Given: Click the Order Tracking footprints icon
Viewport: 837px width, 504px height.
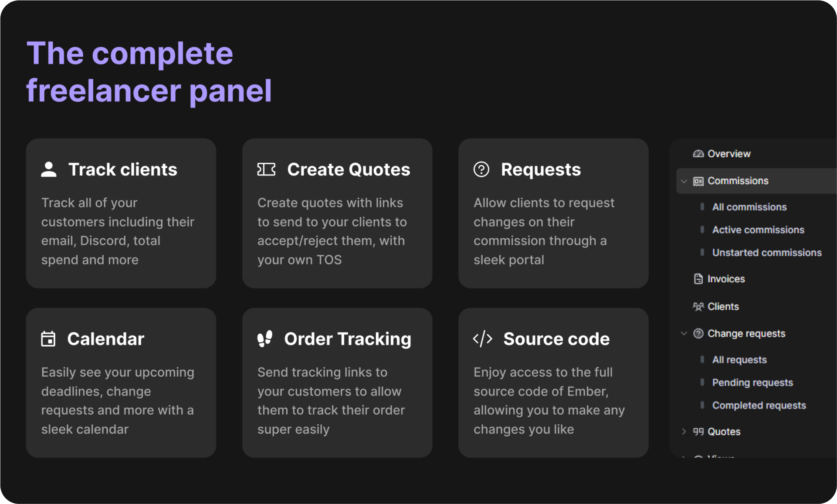Looking at the screenshot, I should (265, 339).
